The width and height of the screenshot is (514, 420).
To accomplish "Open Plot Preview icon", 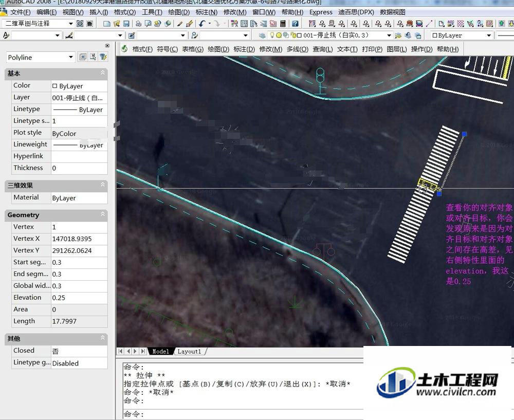I will (x=148, y=24).
